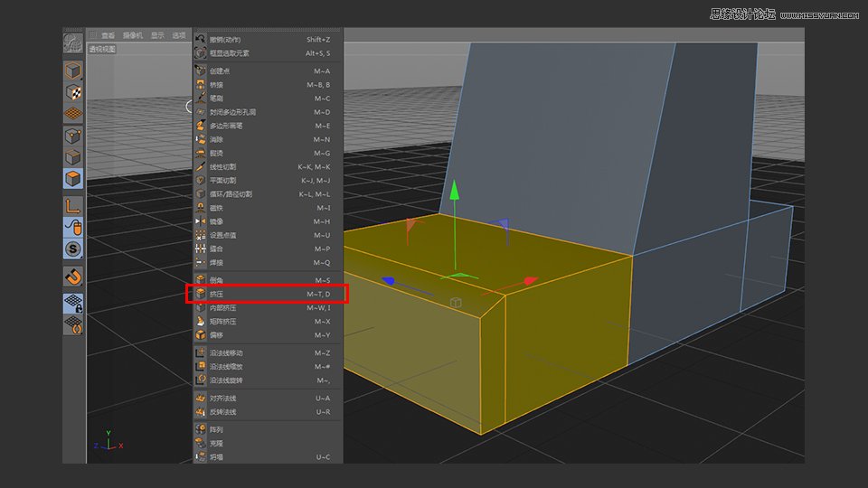This screenshot has width=868, height=488.
Task: Click the Tweak mode mouse icon
Action: pyautogui.click(x=74, y=227)
